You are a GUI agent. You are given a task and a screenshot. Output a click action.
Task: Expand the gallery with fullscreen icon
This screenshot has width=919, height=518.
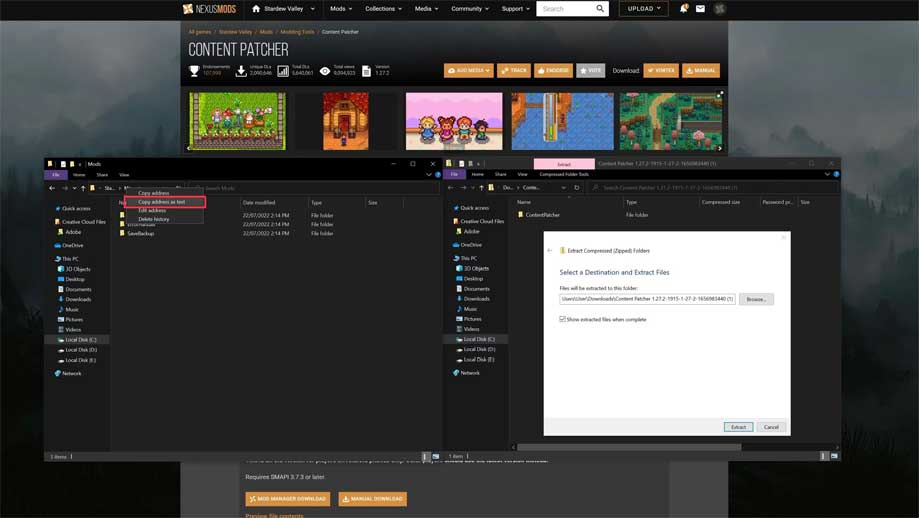pyautogui.click(x=720, y=94)
